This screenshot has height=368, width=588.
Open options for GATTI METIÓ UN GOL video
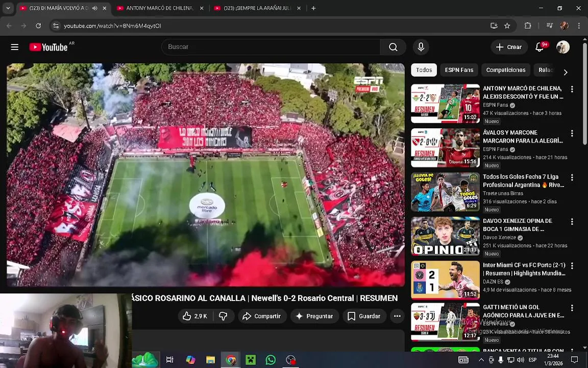[x=572, y=308]
